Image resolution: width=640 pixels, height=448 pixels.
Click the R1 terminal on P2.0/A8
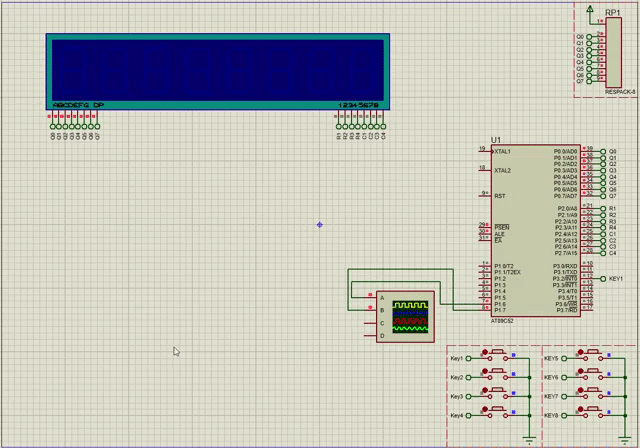click(x=603, y=209)
